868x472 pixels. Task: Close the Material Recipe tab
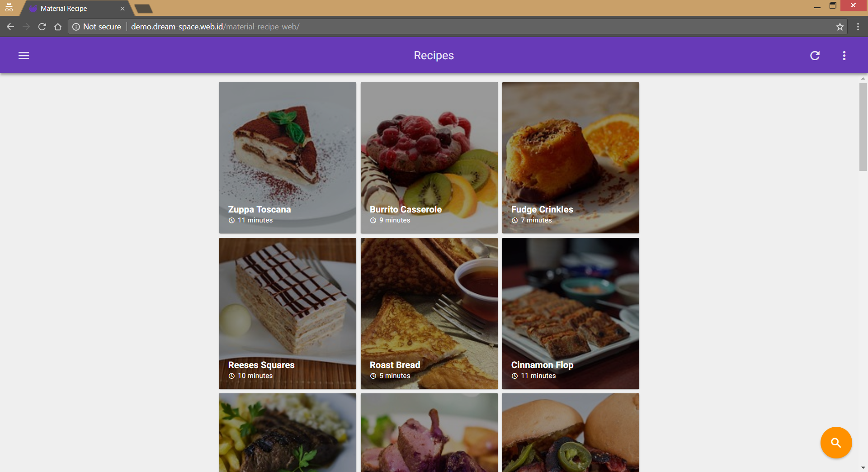(122, 9)
